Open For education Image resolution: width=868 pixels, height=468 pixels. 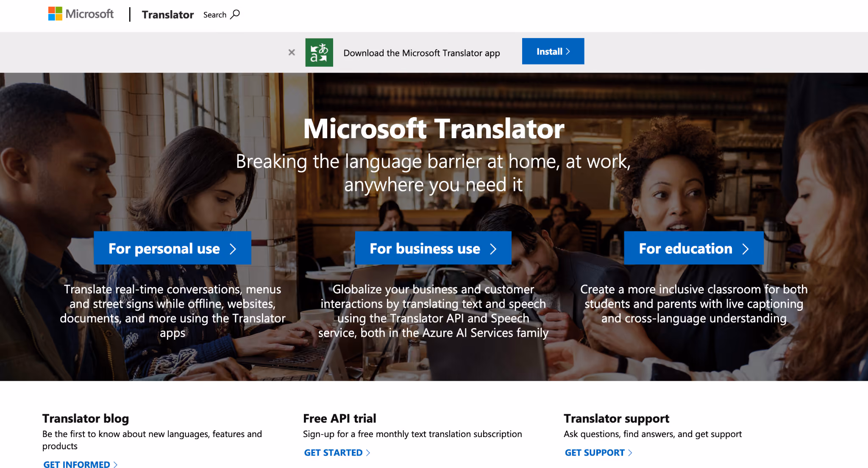694,248
